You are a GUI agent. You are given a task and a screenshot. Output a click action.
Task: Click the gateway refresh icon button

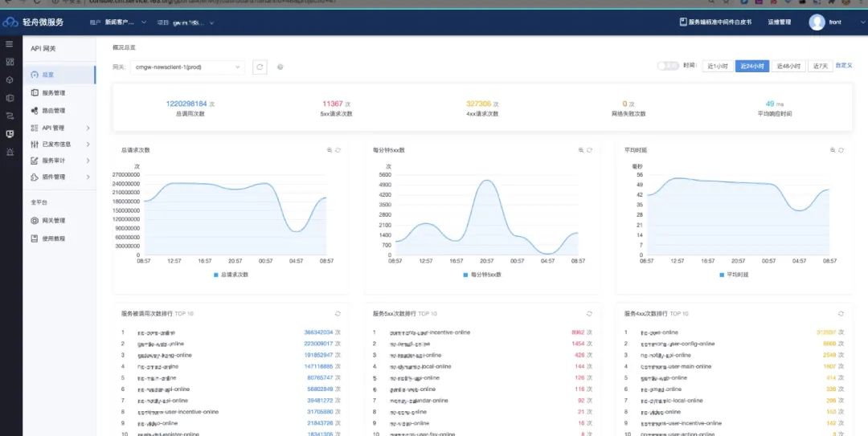260,67
